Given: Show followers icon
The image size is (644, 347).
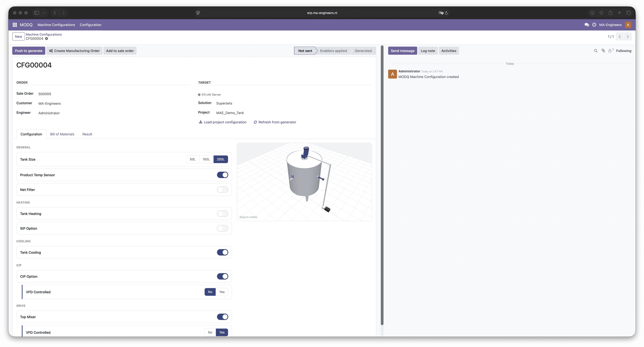Looking at the screenshot, I should 610,51.
